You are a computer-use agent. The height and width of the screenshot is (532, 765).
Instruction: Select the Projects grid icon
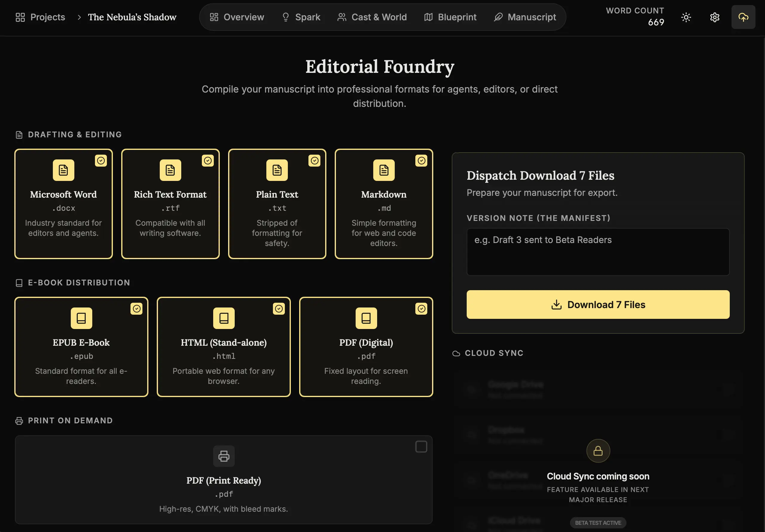20,17
